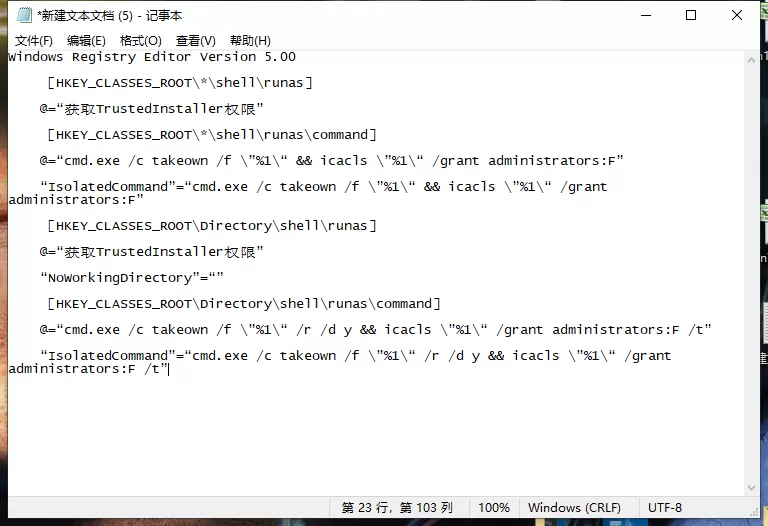The image size is (768, 526).
Task: Open the 帮助(H) menu
Action: tap(250, 41)
